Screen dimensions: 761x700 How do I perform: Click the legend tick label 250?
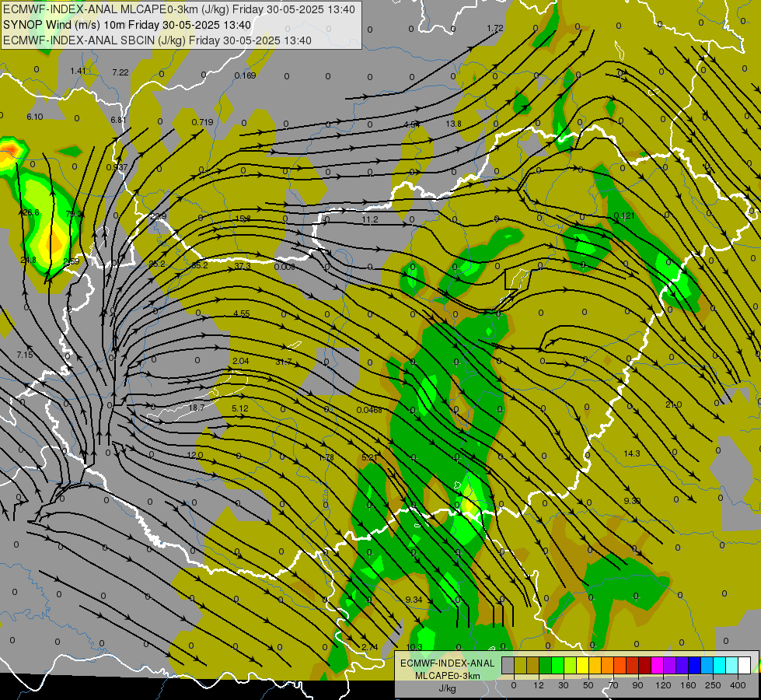tap(713, 685)
